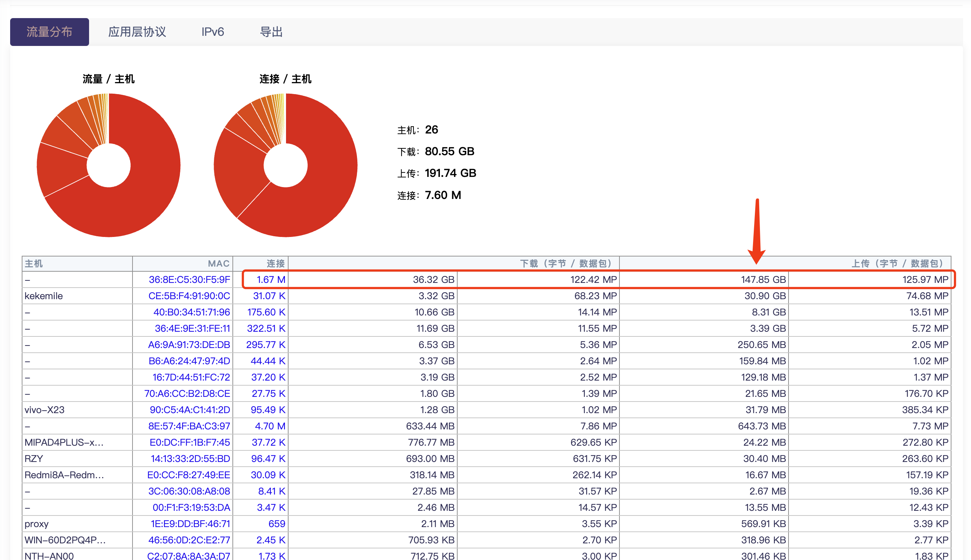Open the 应用层协议 tab
The width and height of the screenshot is (971, 560).
click(137, 32)
